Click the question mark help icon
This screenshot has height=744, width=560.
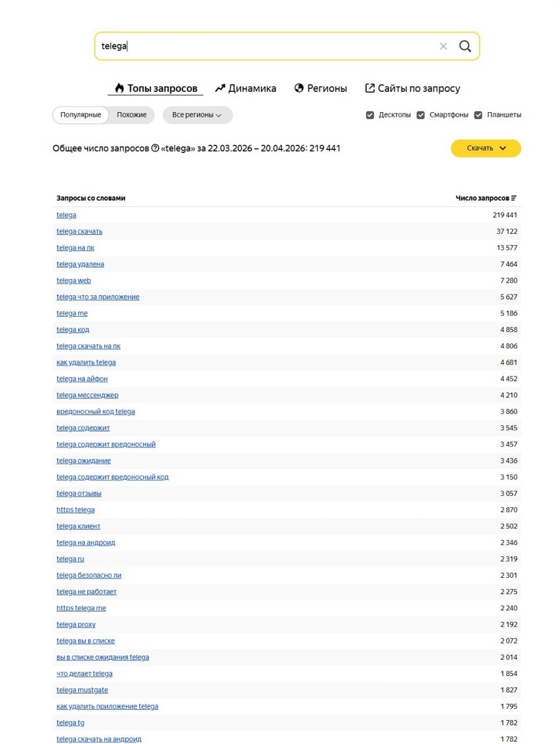click(155, 148)
